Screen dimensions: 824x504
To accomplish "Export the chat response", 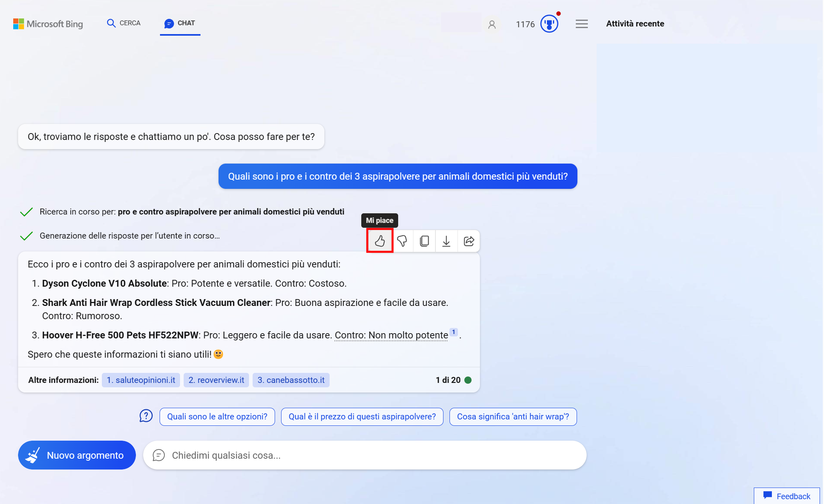I will tap(446, 241).
